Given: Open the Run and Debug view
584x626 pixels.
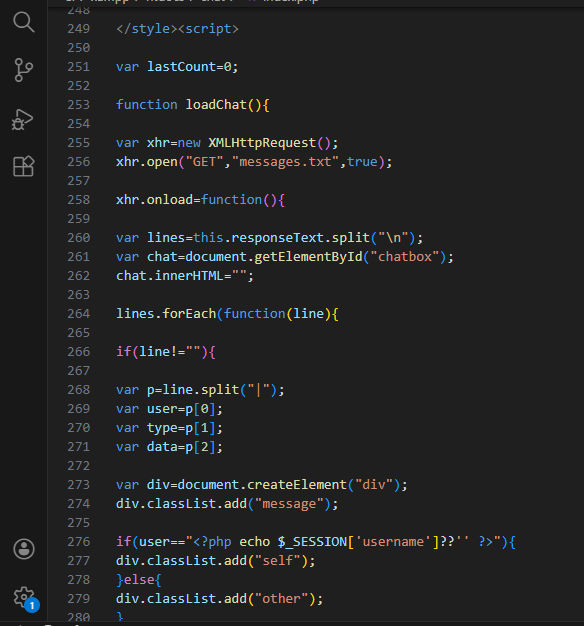Looking at the screenshot, I should [22, 119].
